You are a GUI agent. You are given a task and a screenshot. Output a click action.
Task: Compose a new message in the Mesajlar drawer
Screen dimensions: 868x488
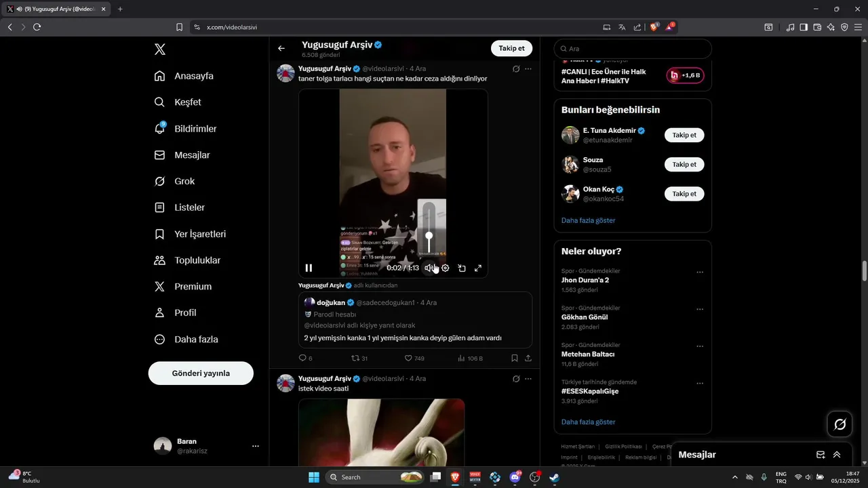tap(821, 455)
